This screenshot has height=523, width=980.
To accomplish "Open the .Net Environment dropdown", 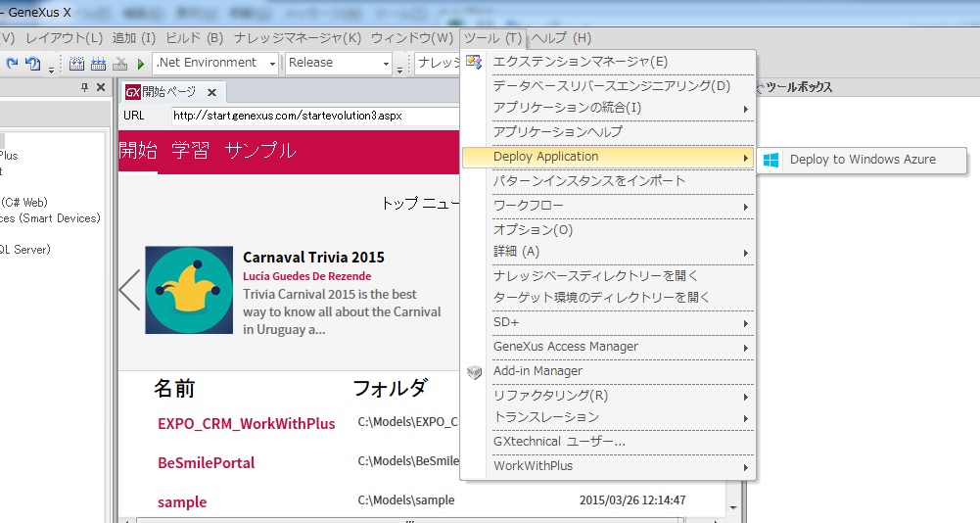I will 215,64.
